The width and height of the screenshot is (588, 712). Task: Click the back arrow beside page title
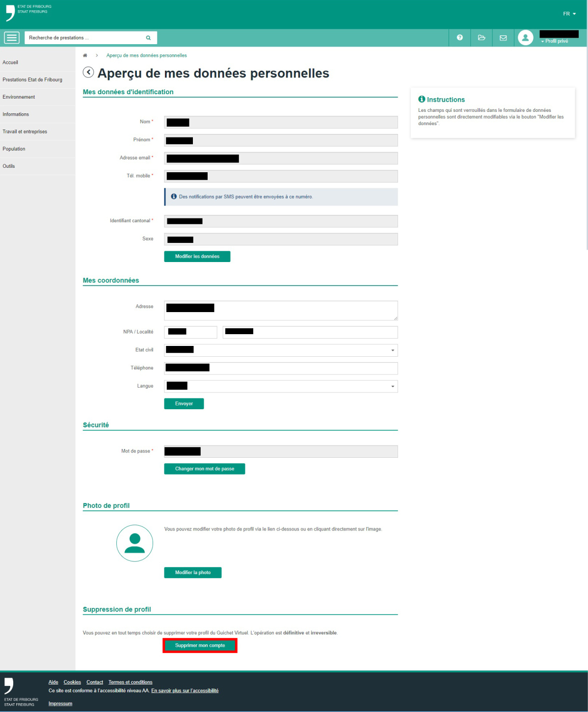(88, 73)
